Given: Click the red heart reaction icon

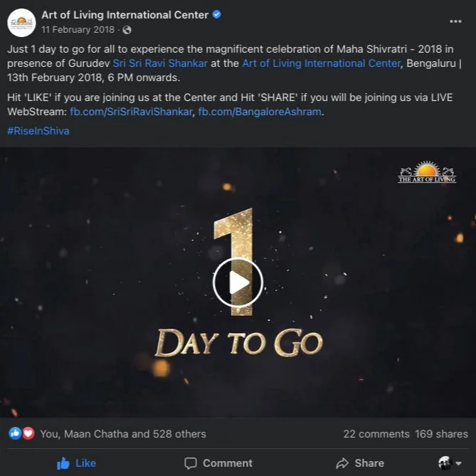Looking at the screenshot, I should click(x=28, y=433).
